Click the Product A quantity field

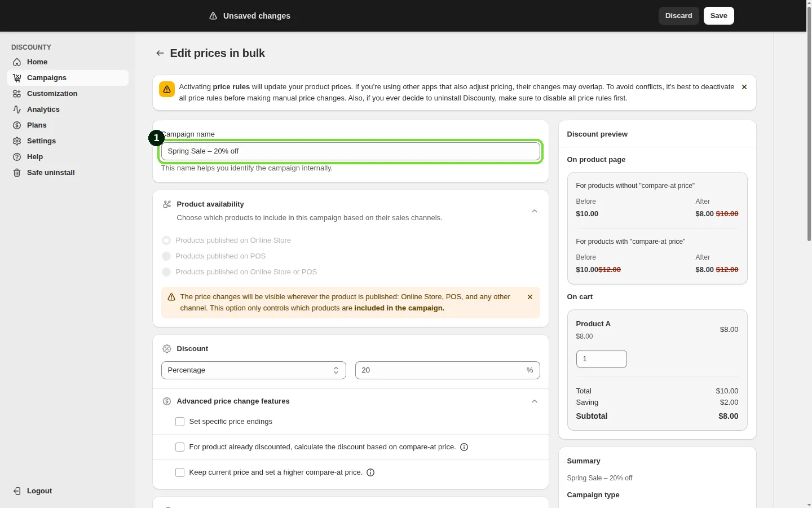602,359
